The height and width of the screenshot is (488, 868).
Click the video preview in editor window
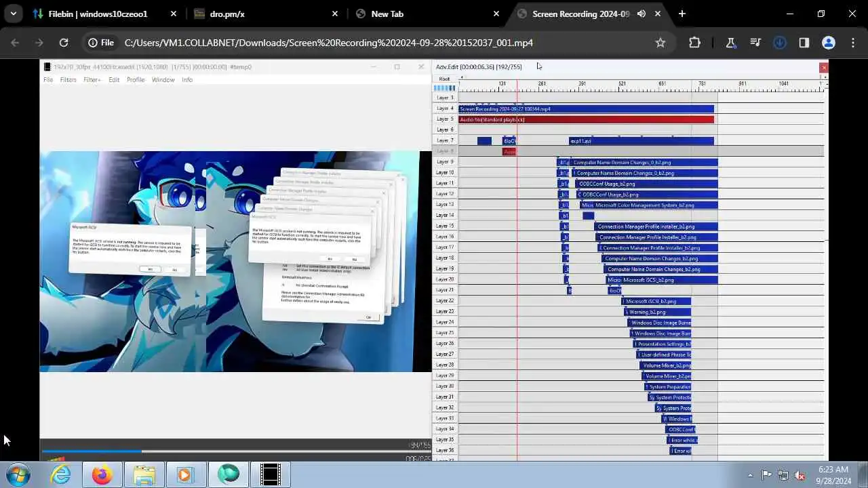tap(235, 261)
